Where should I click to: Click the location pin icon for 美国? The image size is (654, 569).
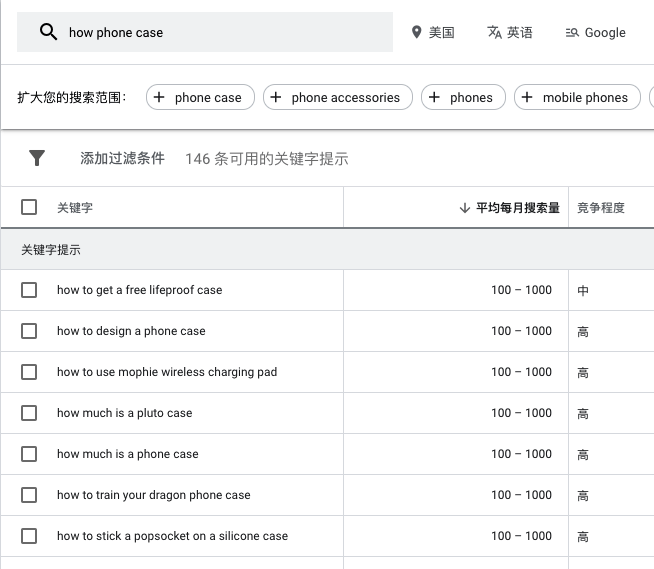(x=416, y=32)
